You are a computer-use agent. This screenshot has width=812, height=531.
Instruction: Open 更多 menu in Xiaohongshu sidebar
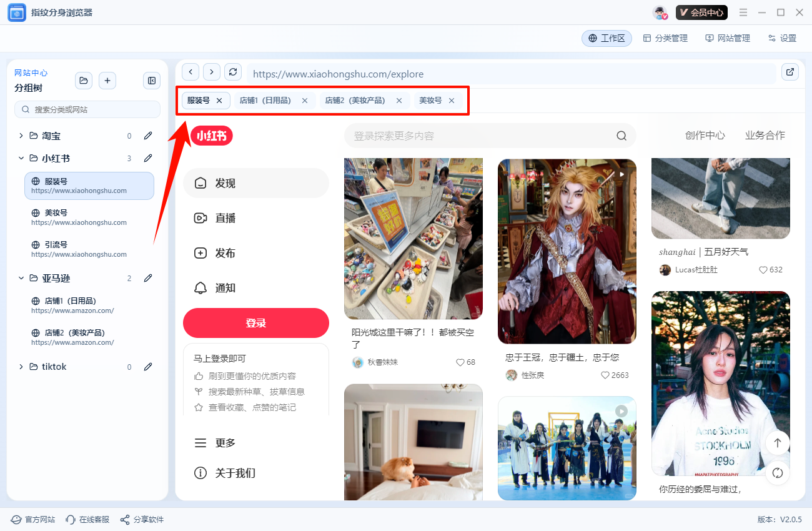pos(256,443)
